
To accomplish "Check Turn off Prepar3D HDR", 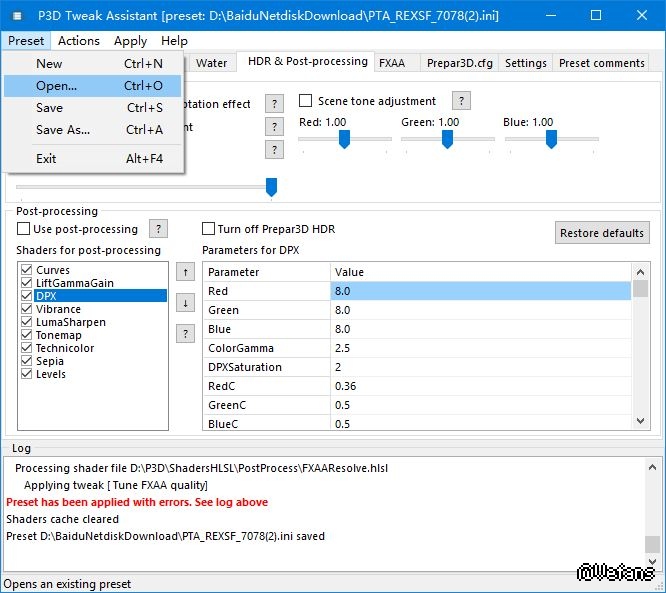I will coord(209,230).
